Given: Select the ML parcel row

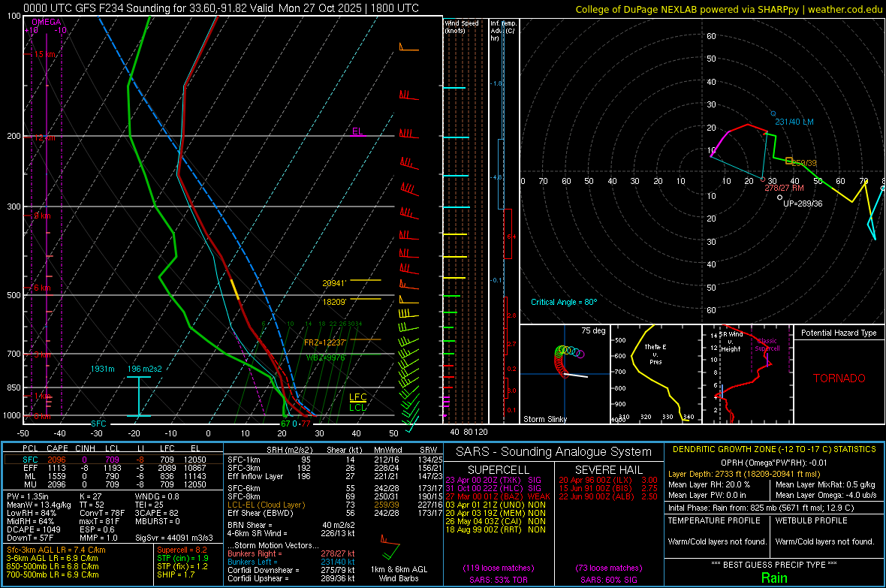Looking at the screenshot, I should click(x=113, y=476).
